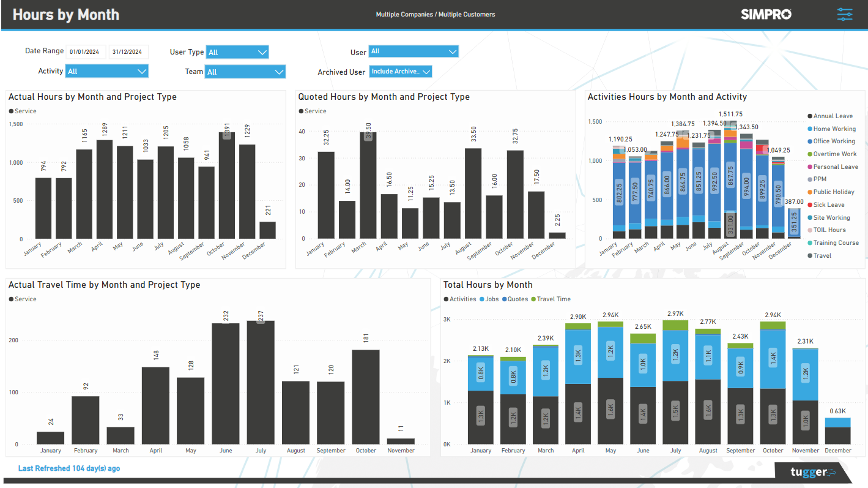This screenshot has width=868, height=488.
Task: Open the filter settings icon in the header
Action: pyautogui.click(x=845, y=13)
